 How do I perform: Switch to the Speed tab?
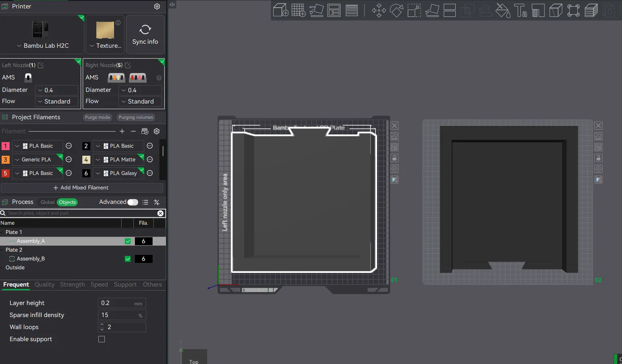coord(99,285)
